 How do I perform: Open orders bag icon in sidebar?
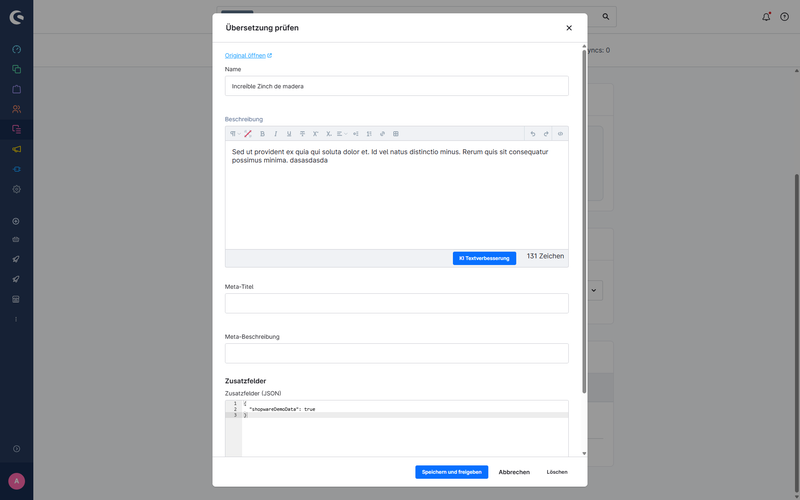coord(16,89)
